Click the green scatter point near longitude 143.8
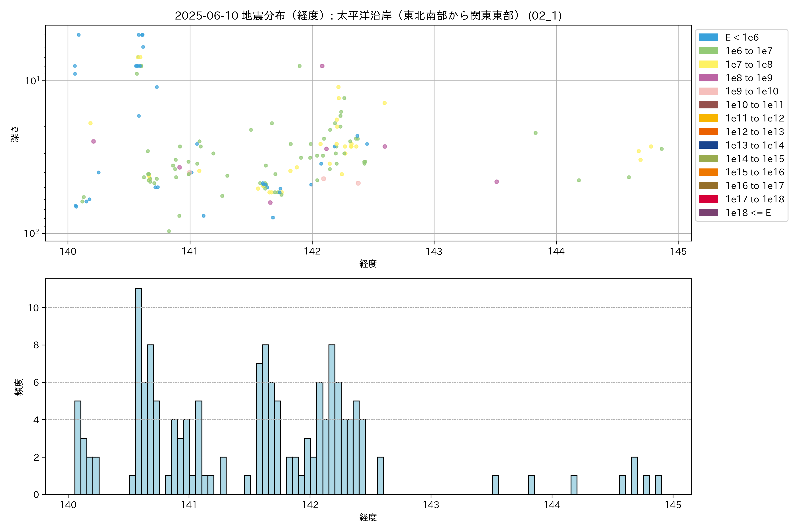 coord(535,133)
